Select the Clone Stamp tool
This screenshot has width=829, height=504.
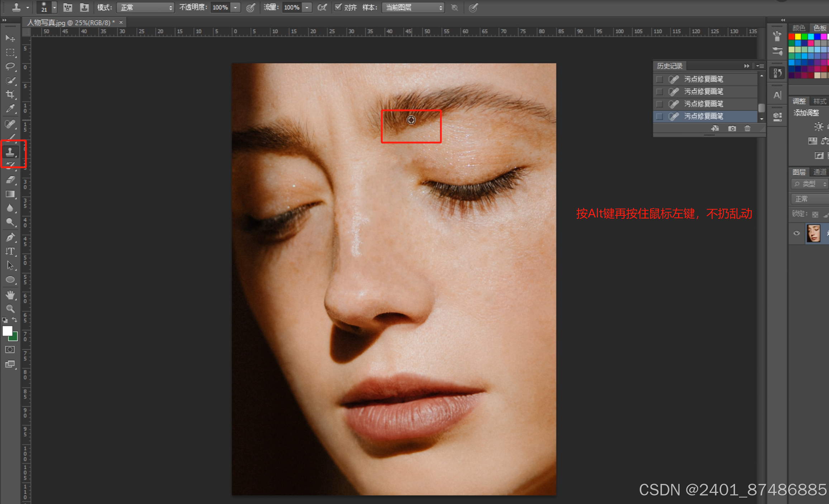coord(10,152)
